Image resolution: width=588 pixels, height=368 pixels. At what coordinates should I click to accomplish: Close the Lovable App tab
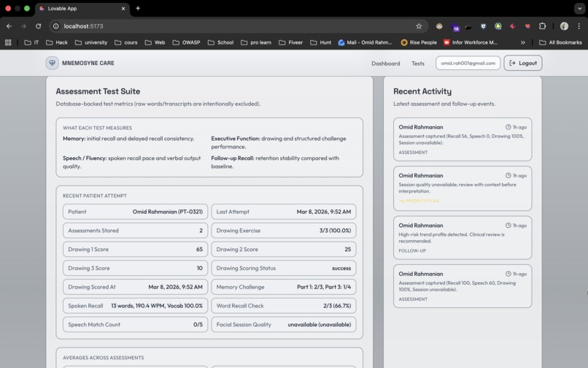123,8
